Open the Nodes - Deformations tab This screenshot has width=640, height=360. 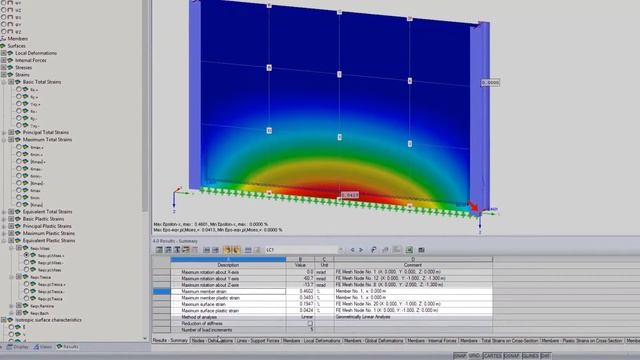pos(212,340)
